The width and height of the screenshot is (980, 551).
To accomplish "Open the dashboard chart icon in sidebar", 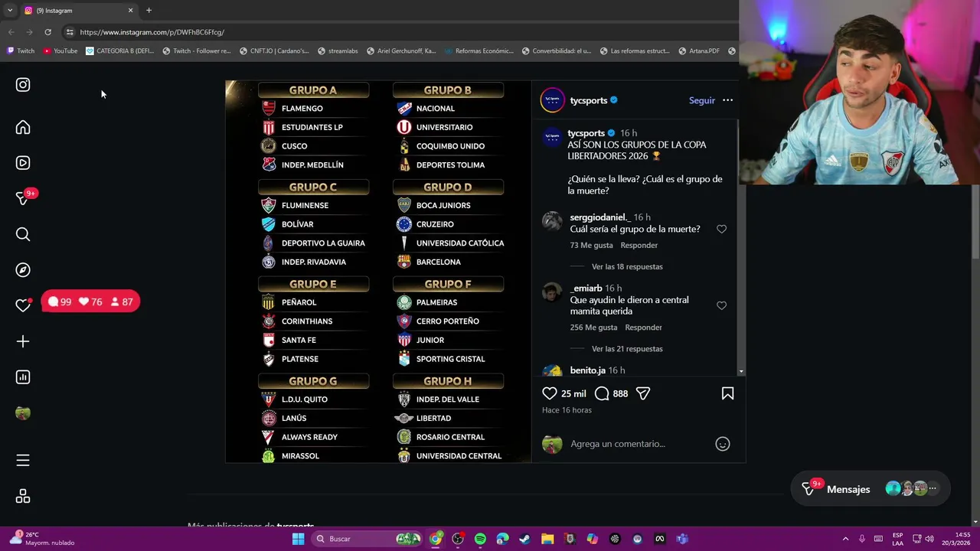I will click(x=23, y=377).
